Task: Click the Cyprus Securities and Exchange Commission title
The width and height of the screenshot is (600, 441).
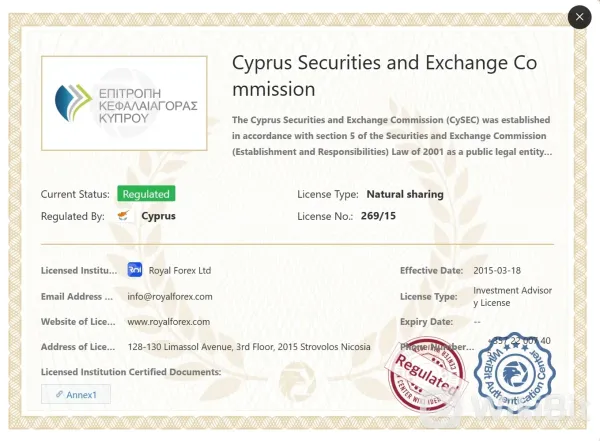Action: coord(385,76)
